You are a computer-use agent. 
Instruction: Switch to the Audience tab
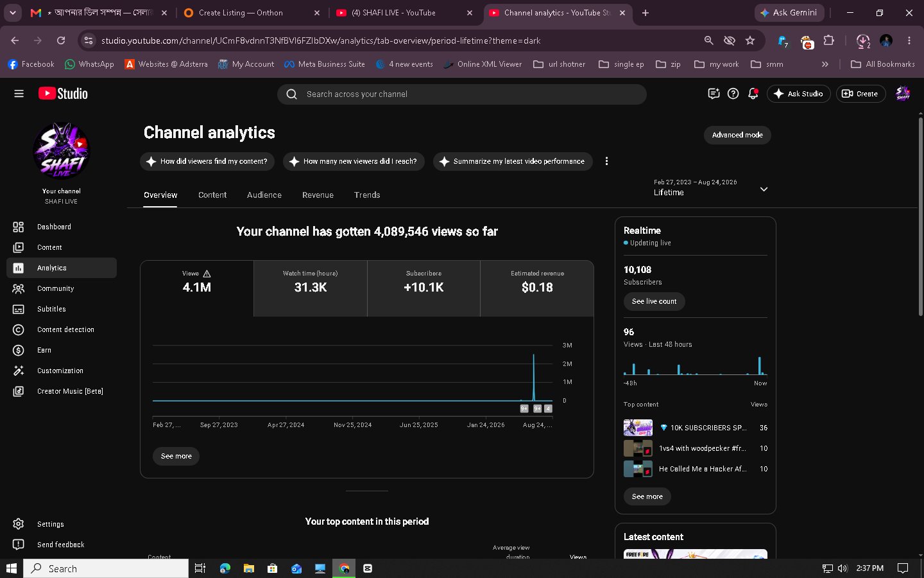click(x=264, y=195)
